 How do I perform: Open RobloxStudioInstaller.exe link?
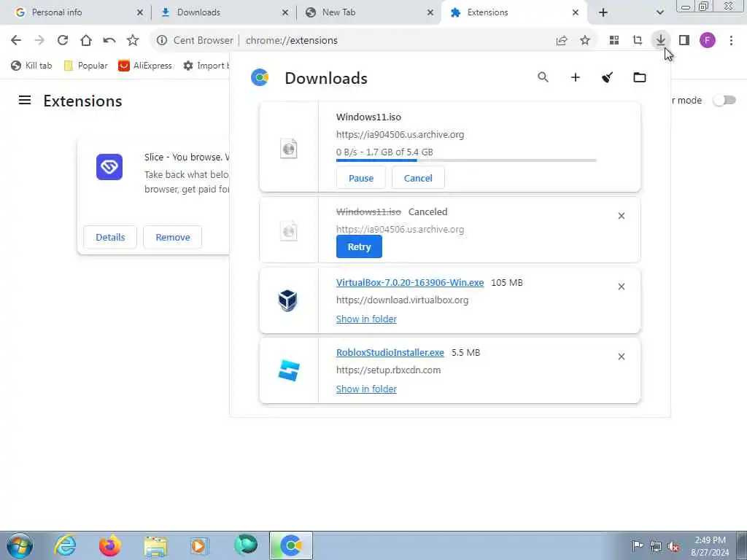(390, 352)
